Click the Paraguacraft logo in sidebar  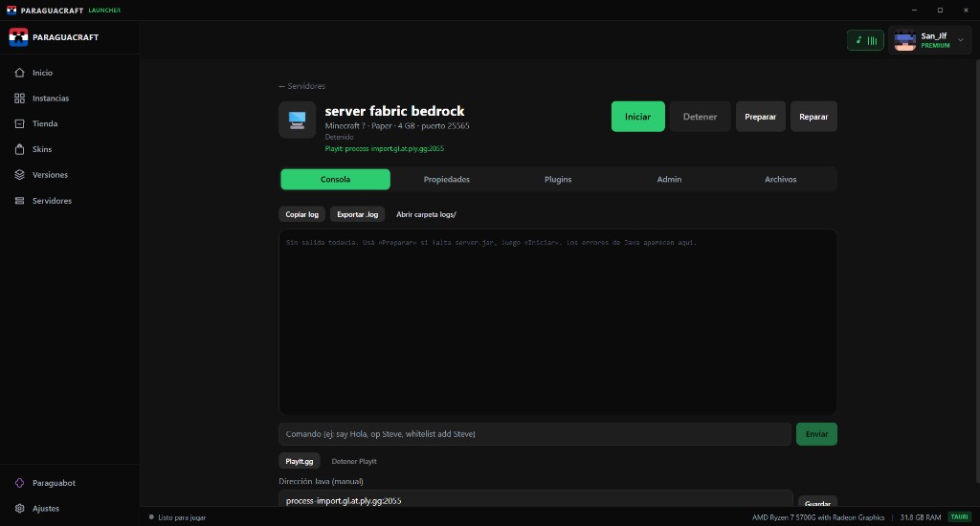tap(18, 37)
